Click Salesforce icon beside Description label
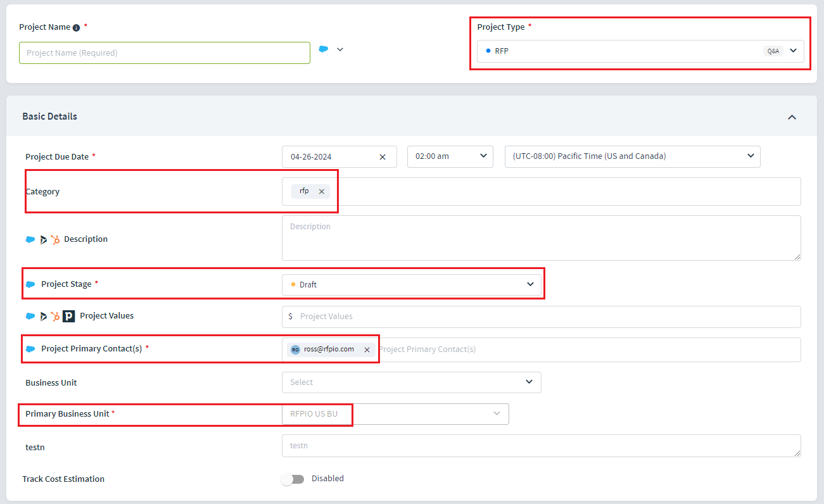 point(30,239)
